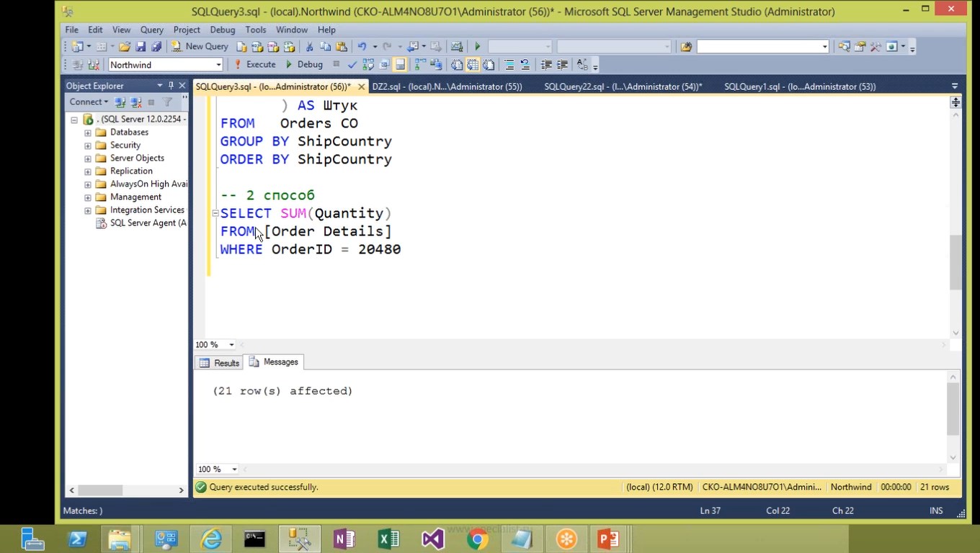
Task: Switch to the Results pane tab
Action: pos(220,363)
